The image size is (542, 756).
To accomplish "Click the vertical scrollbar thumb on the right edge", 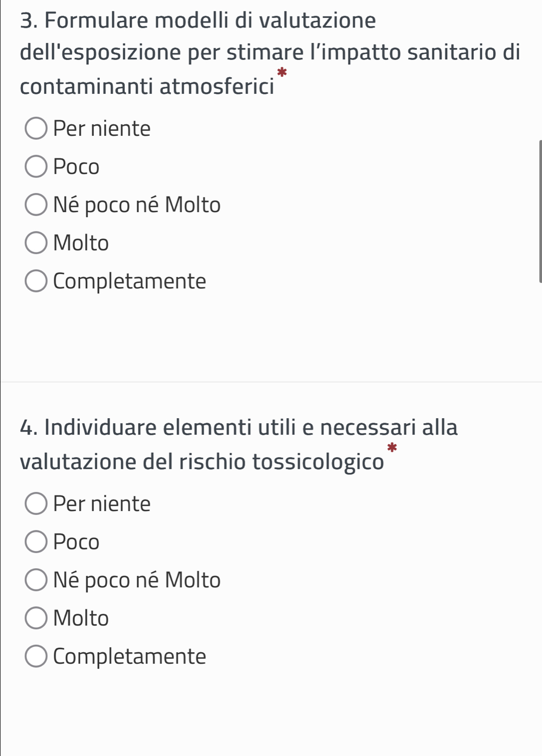I will [x=540, y=211].
